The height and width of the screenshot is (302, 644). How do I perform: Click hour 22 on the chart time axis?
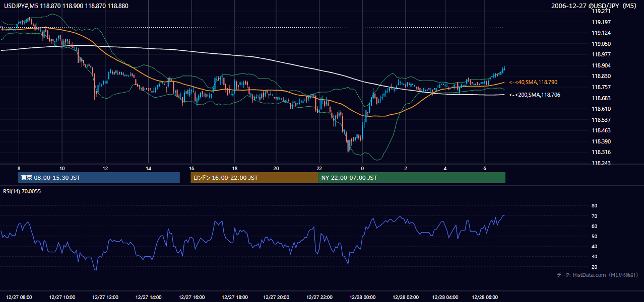point(319,168)
